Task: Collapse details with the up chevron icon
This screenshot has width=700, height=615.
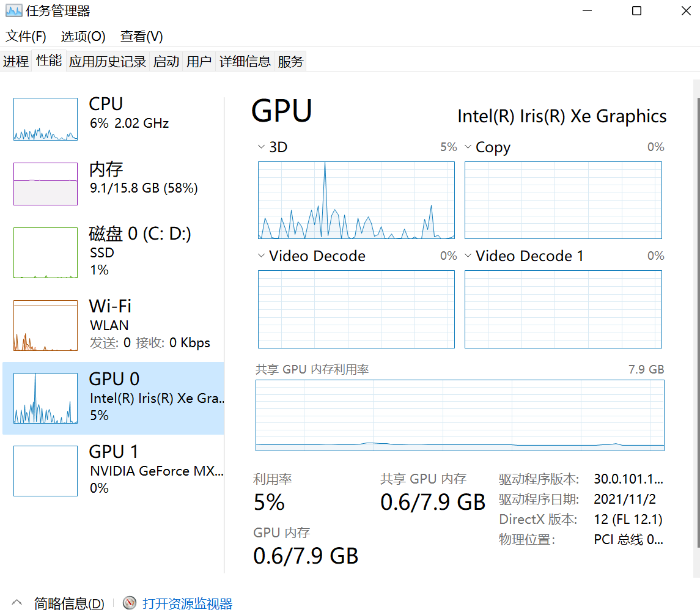Action: tap(17, 603)
